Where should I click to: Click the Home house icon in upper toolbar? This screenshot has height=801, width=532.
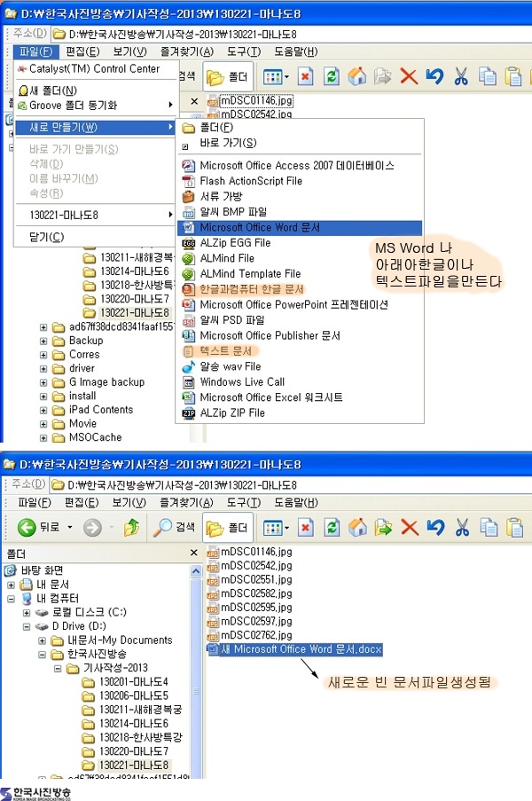coord(357,76)
